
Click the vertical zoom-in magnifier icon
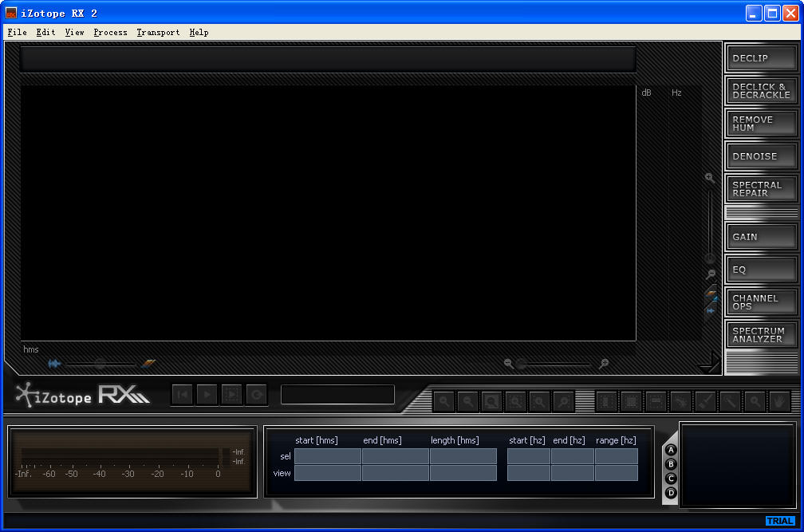(710, 177)
